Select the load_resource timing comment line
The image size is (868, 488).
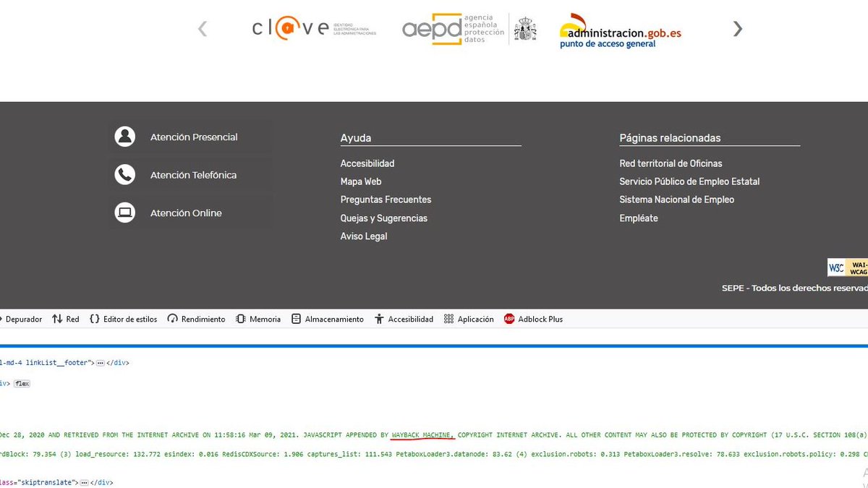pos(434,455)
